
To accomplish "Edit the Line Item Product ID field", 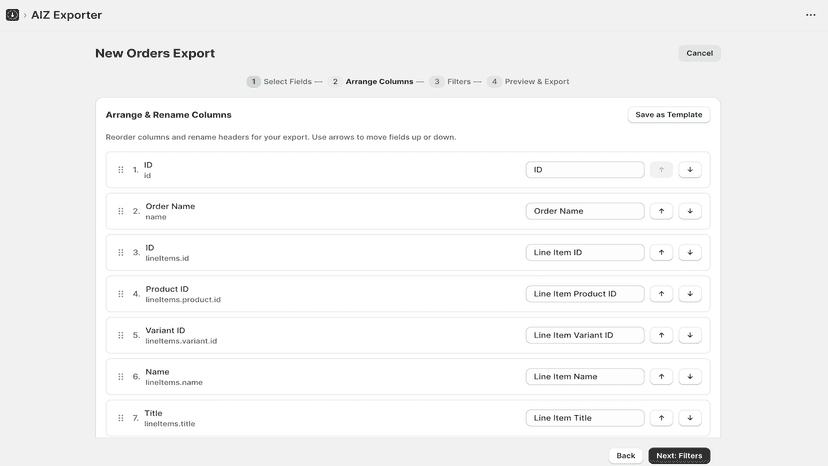I will (x=585, y=294).
